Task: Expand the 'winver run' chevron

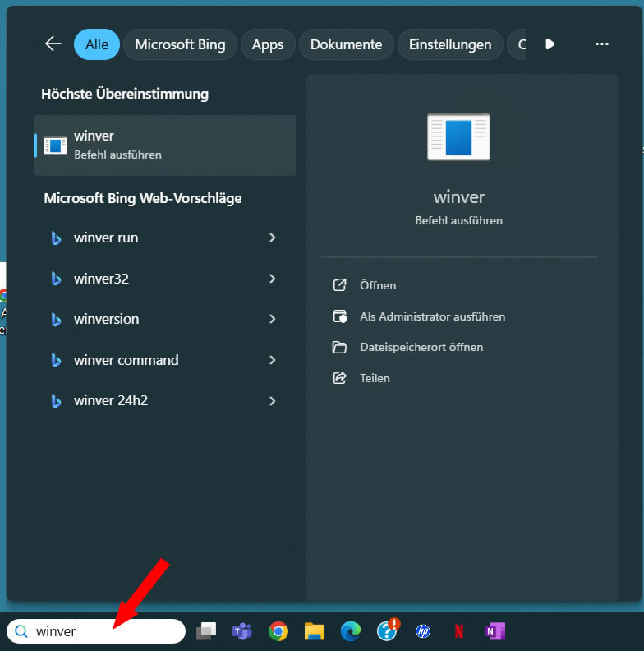Action: [272, 238]
